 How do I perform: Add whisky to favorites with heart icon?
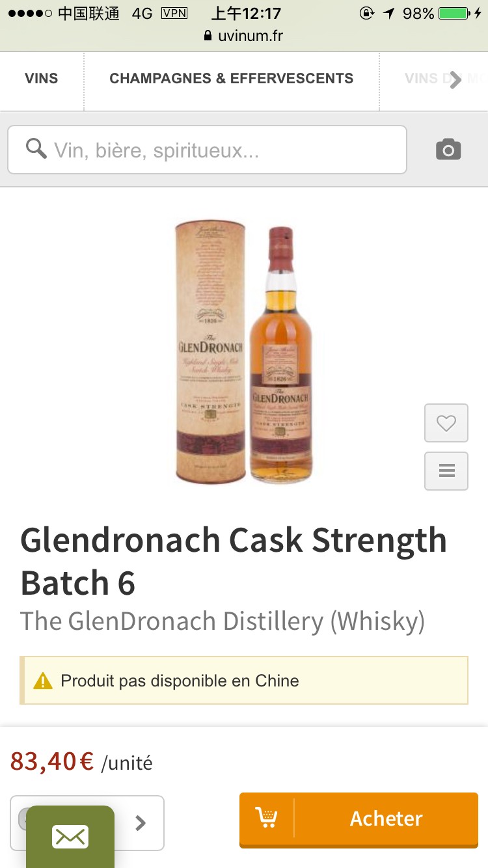[446, 424]
